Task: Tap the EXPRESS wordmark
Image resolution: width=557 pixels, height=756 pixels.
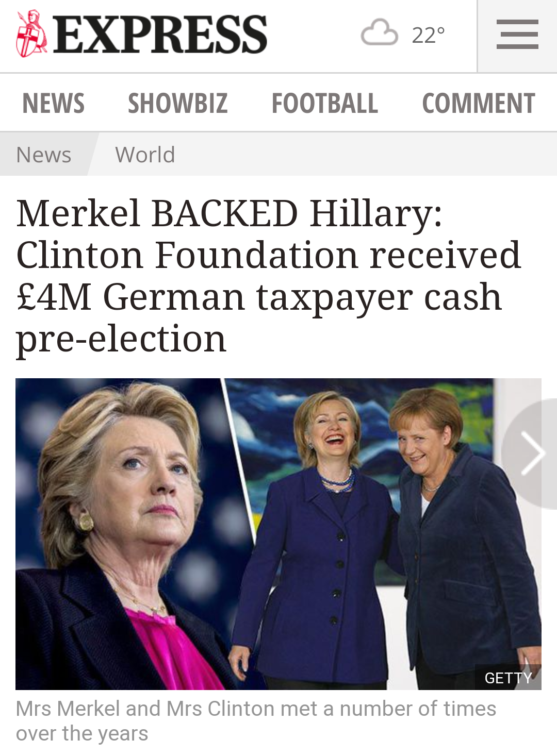Action: [x=160, y=34]
